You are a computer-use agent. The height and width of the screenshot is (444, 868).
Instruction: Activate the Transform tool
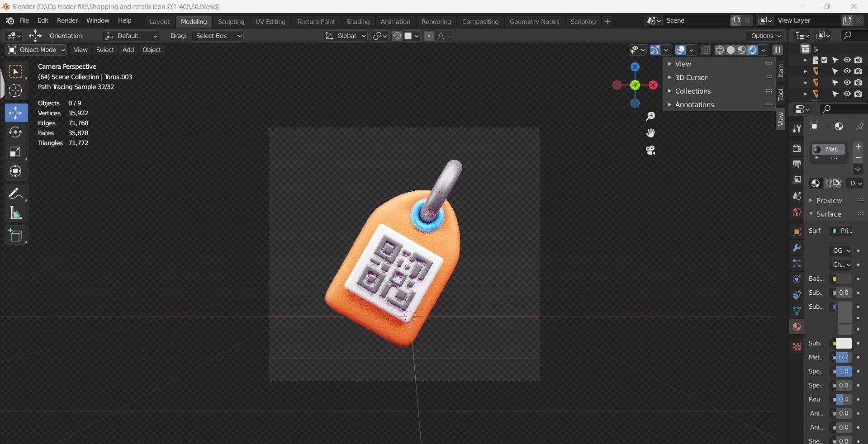click(16, 171)
